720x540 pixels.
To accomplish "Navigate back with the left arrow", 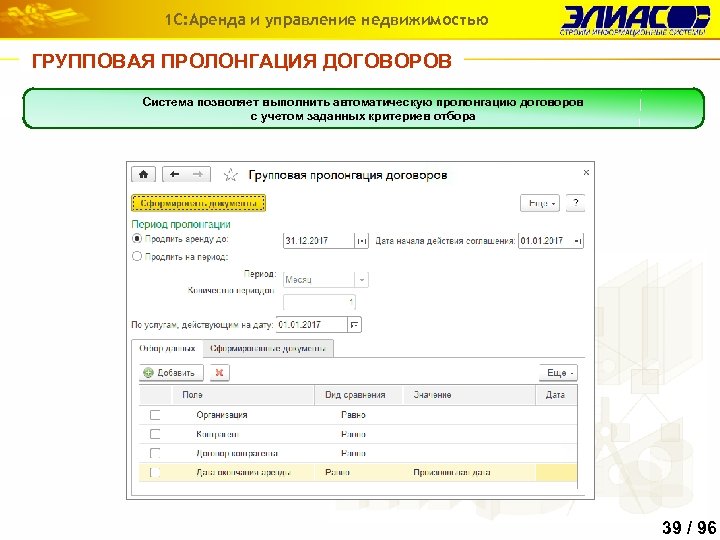I will point(174,174).
